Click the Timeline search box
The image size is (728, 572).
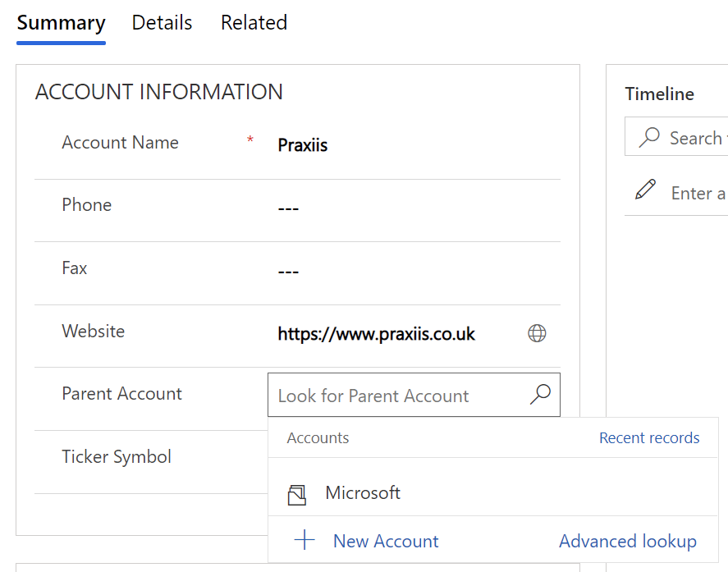pos(676,136)
